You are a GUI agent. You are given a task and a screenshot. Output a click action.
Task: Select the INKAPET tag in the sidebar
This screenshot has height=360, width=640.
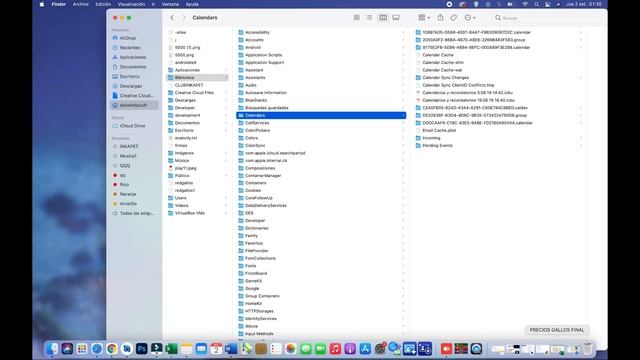[x=129, y=146]
